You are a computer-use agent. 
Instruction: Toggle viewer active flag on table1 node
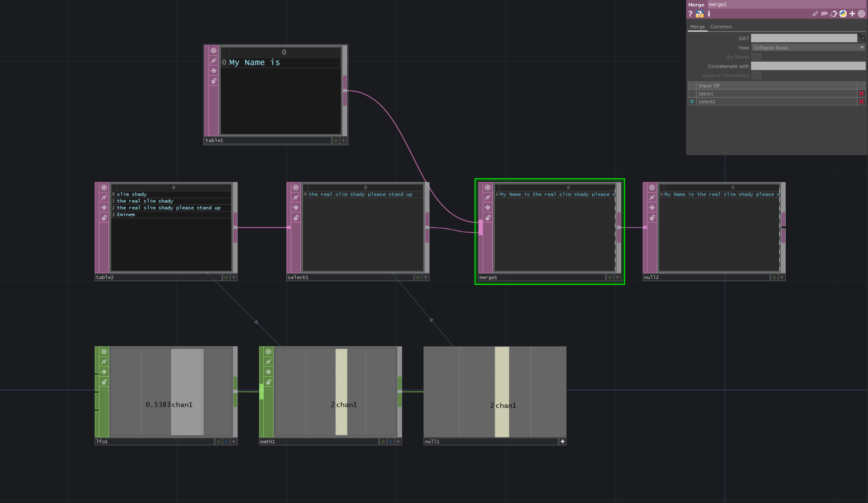pos(214,51)
